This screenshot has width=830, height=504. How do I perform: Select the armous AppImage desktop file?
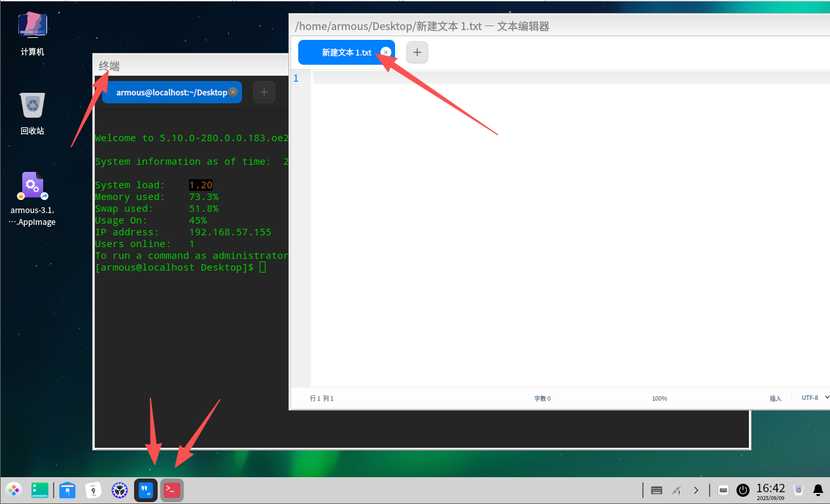33,199
